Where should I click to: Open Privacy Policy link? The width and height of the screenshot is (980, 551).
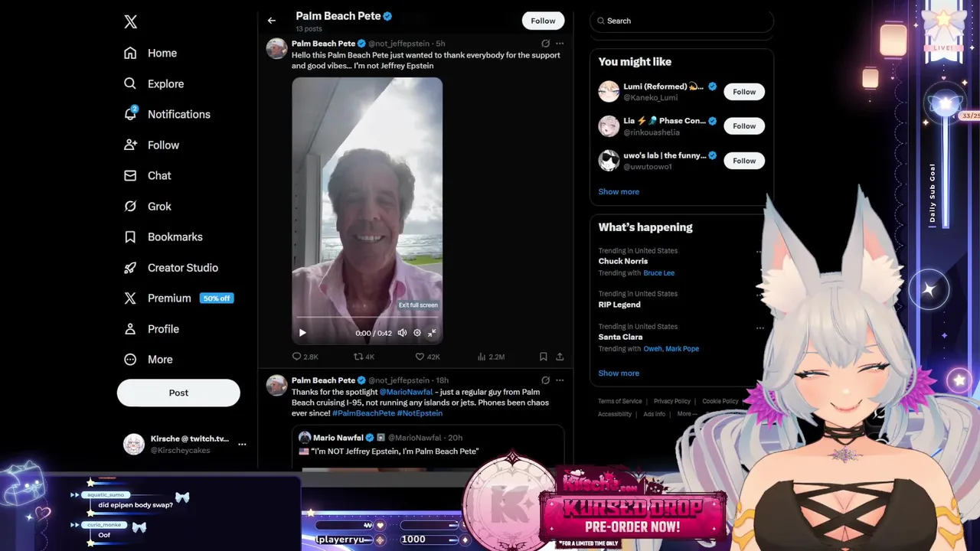pyautogui.click(x=672, y=401)
